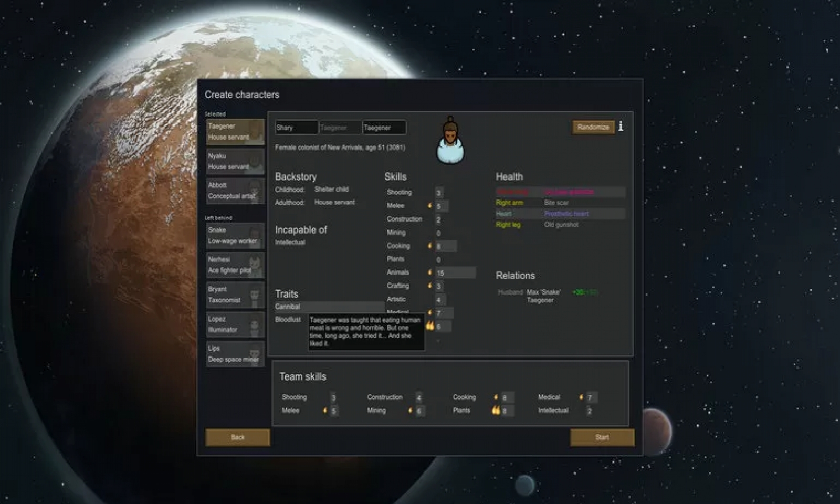Click Intellectual under Incapable of
This screenshot has width=840, height=504.
(x=290, y=242)
